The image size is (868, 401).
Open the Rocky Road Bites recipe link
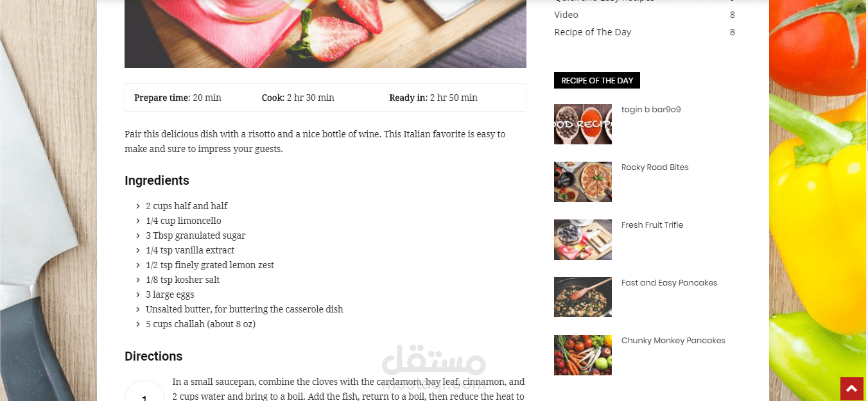[655, 167]
